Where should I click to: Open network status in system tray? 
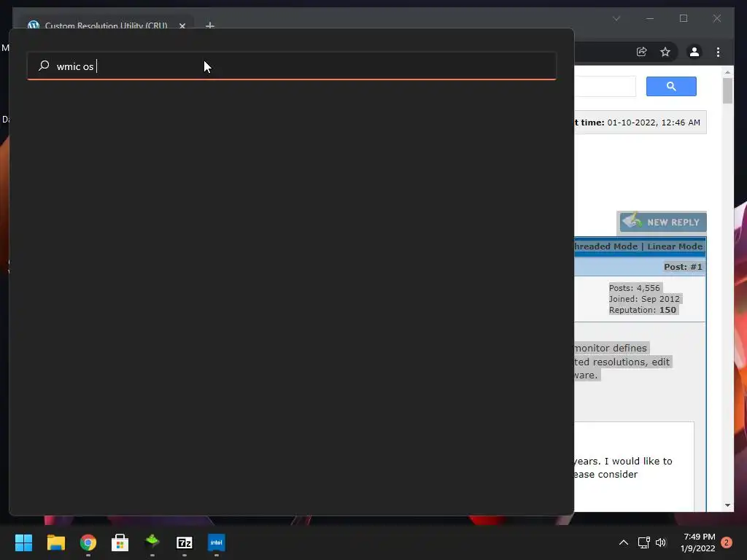(x=643, y=542)
